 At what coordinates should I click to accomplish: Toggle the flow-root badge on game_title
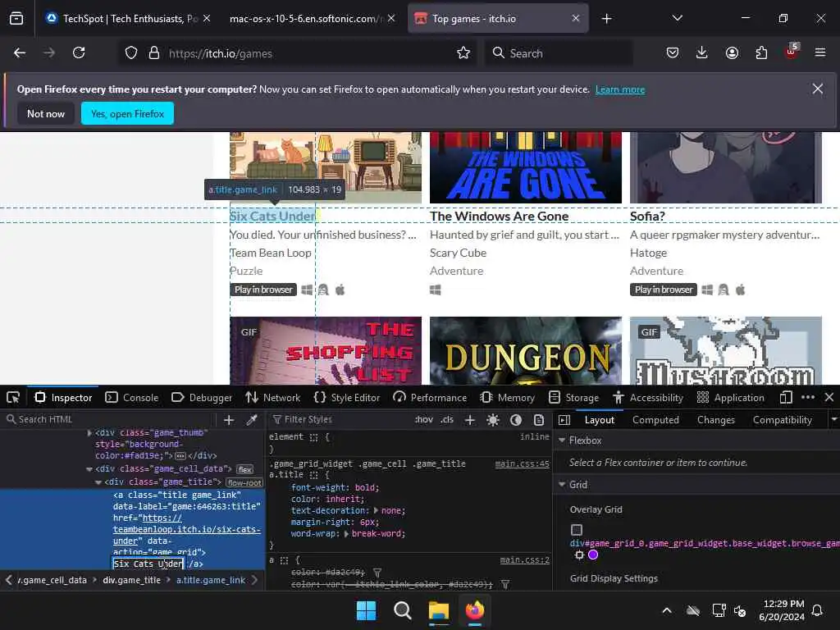(x=244, y=482)
